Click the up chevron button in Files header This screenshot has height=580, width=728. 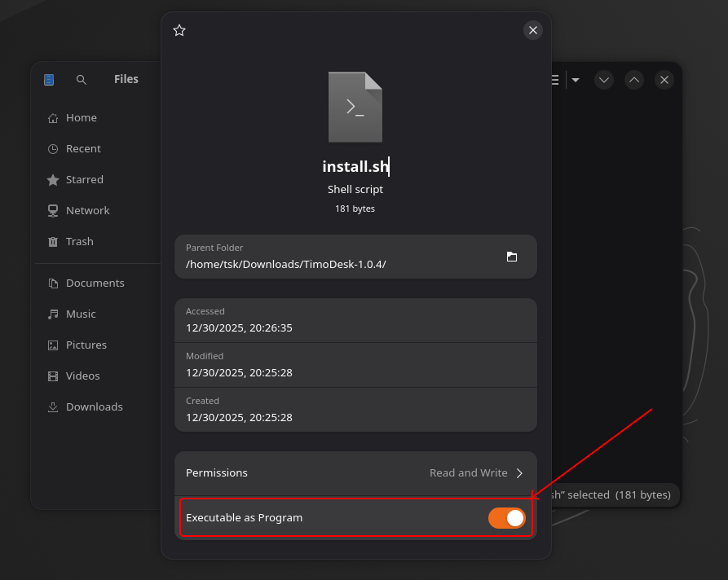click(x=634, y=80)
